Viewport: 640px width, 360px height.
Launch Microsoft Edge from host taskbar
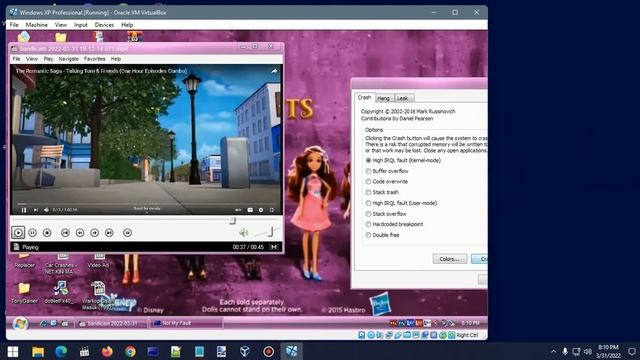pos(61,352)
